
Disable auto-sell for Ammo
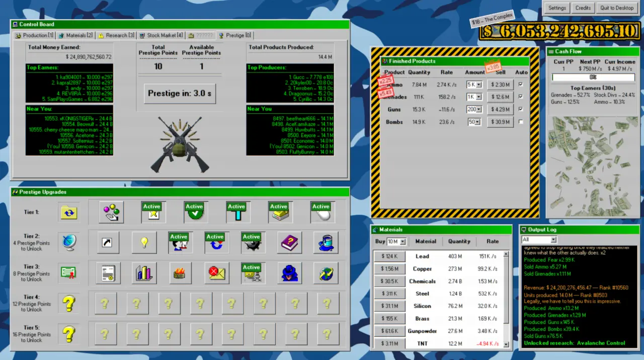(x=521, y=85)
